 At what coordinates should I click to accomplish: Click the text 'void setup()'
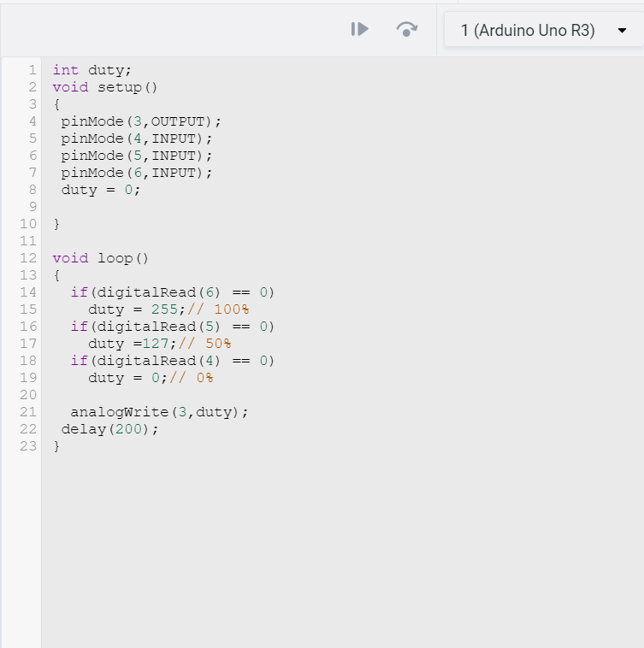[x=105, y=87]
